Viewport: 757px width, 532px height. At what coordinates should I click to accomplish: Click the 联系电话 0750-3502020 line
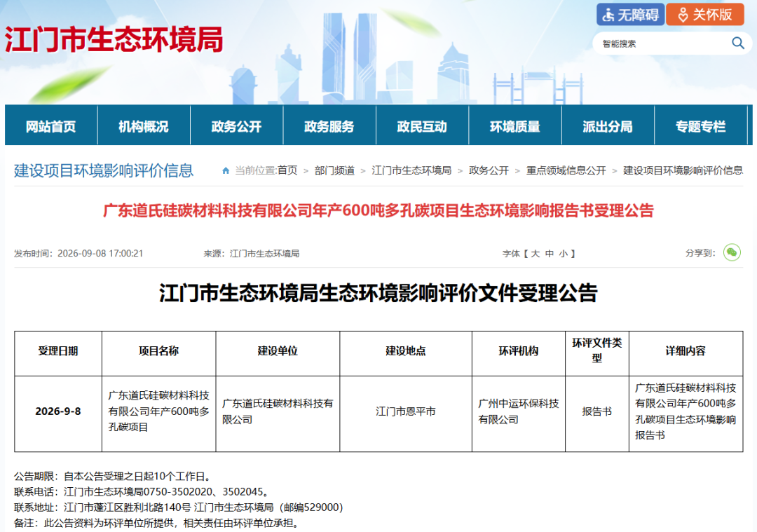click(141, 492)
